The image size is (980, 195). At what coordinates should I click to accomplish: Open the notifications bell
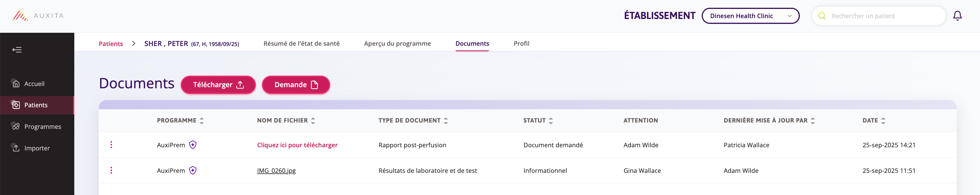(957, 16)
